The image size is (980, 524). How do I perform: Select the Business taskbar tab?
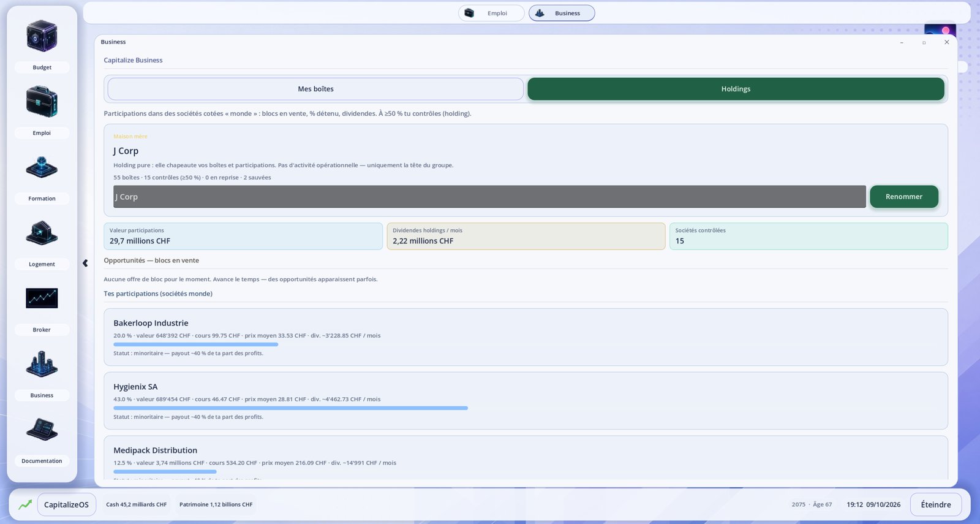point(562,13)
